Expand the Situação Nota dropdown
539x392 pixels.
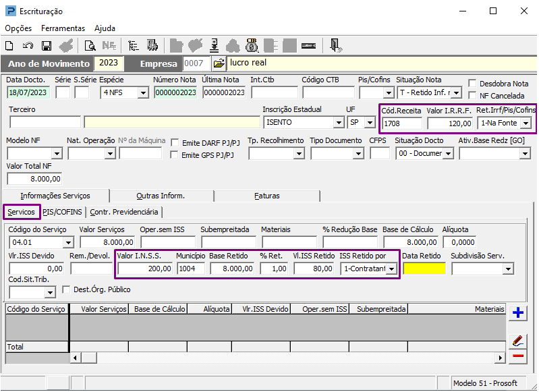point(456,93)
